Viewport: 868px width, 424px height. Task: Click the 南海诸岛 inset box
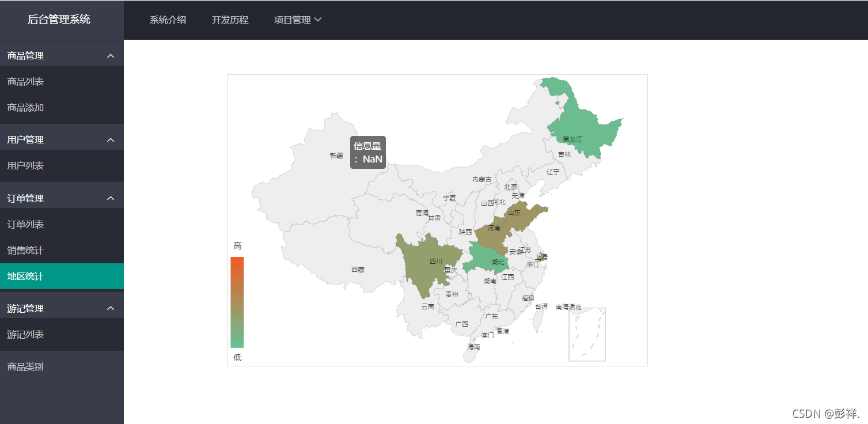click(587, 334)
